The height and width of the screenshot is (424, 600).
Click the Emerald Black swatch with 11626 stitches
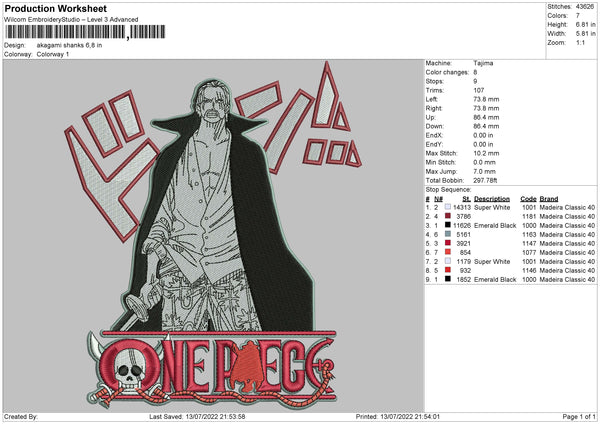[447, 225]
